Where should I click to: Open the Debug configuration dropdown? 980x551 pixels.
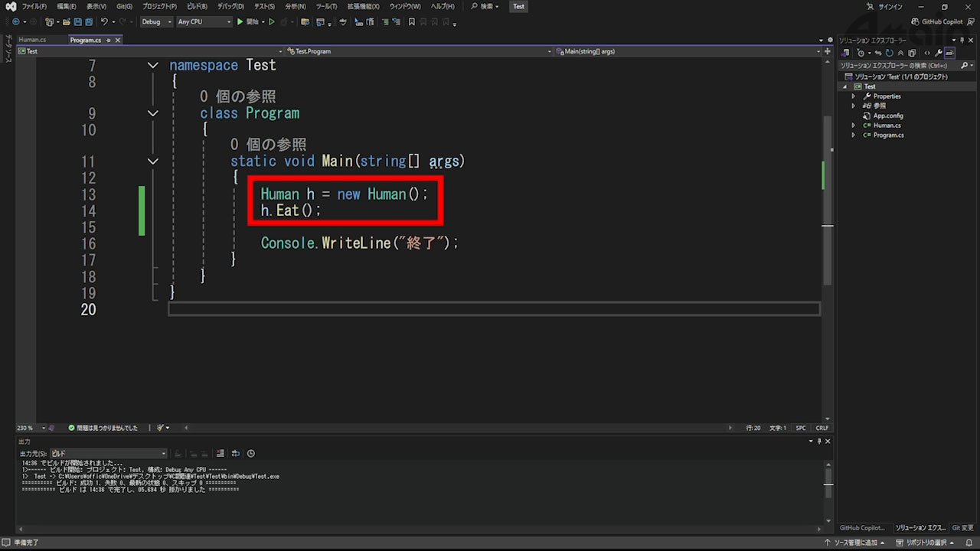156,21
